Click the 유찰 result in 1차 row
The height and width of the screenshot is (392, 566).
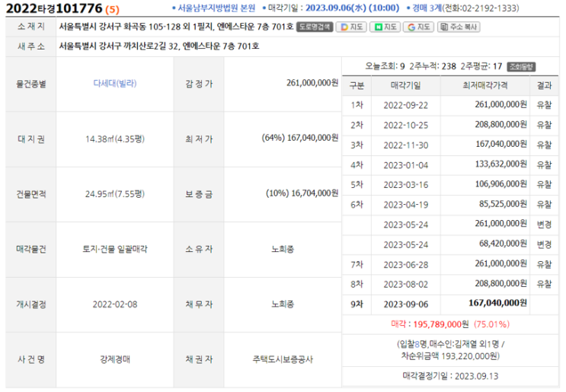[544, 105]
